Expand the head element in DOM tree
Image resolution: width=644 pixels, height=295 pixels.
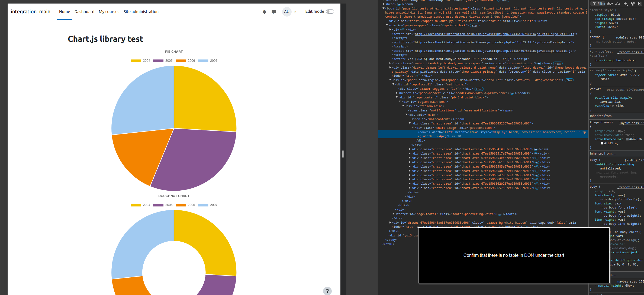[x=384, y=4]
